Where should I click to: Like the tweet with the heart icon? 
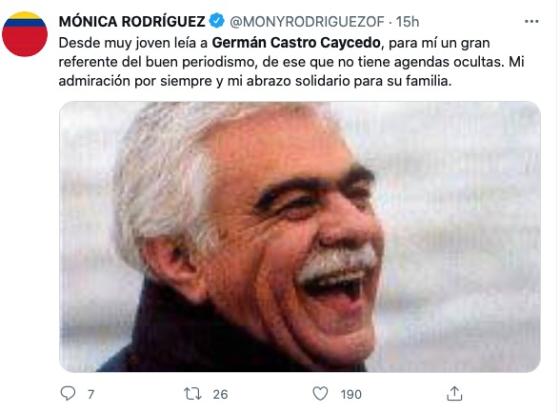click(320, 394)
